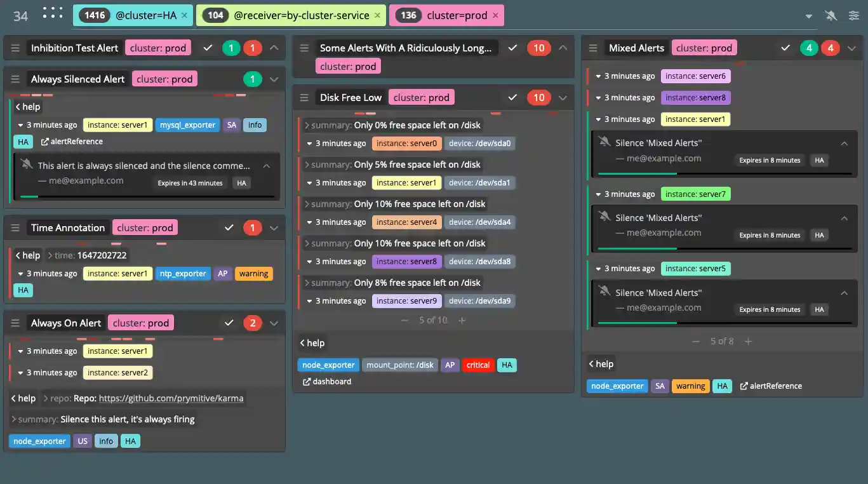Click the hamburger icon on Mixed Alerts group
The image size is (868, 484).
[592, 48]
